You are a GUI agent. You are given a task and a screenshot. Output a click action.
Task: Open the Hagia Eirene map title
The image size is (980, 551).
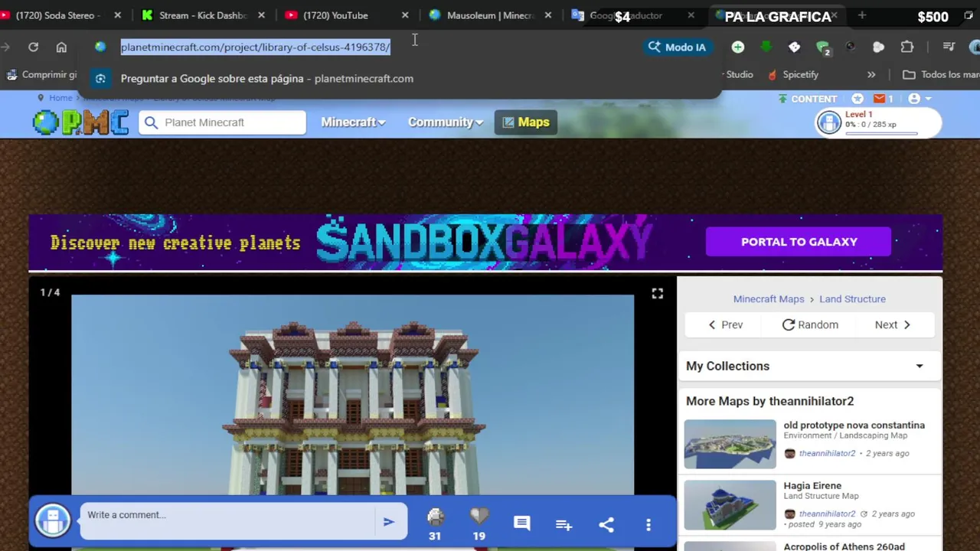812,485
